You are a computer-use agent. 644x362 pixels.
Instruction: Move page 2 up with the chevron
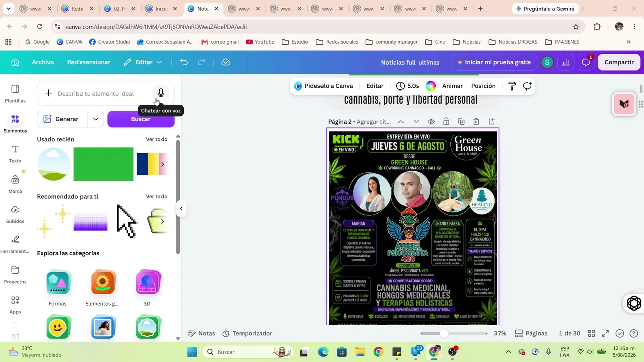401,121
